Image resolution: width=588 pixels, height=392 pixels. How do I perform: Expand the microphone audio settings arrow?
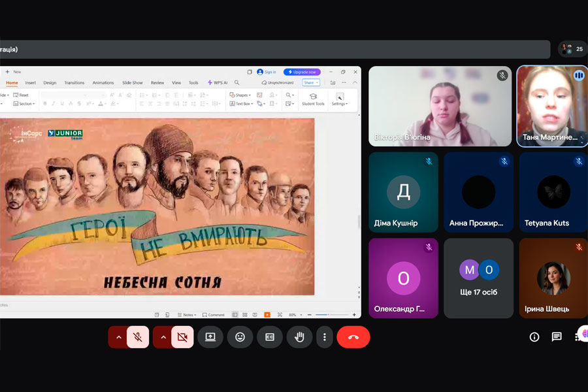tap(118, 337)
